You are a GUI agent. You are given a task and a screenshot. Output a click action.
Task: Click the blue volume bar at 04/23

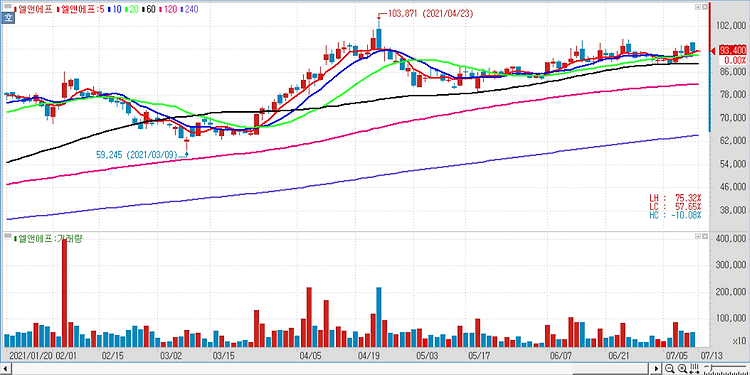pyautogui.click(x=379, y=317)
